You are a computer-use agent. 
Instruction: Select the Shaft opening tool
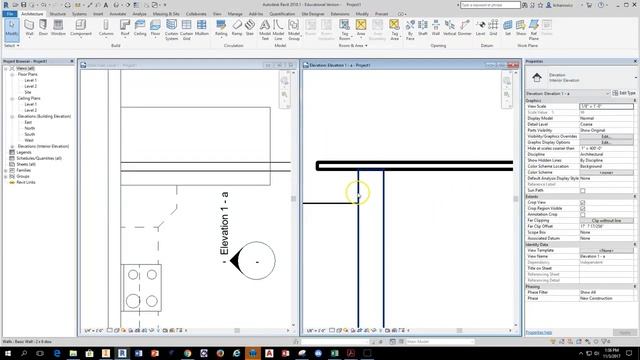pyautogui.click(x=423, y=28)
